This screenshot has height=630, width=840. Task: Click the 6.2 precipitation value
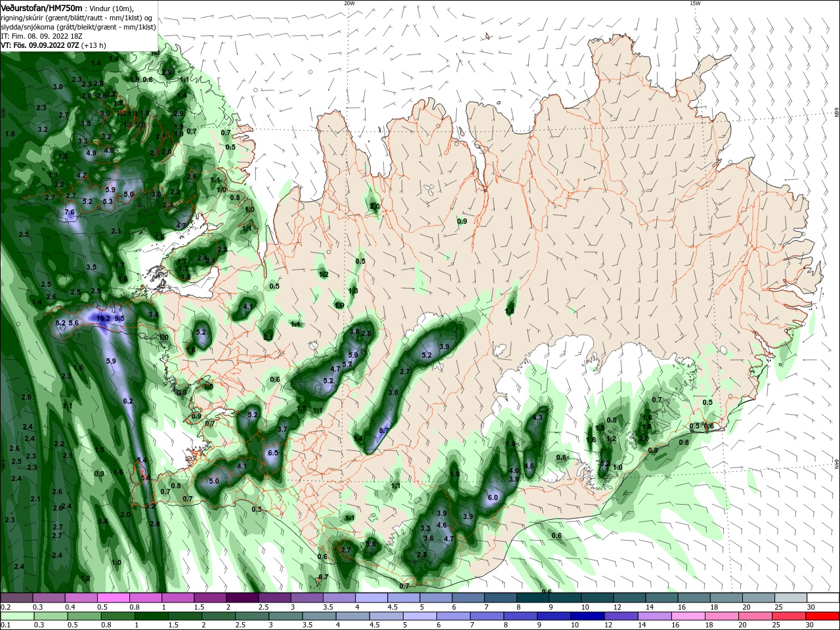pos(128,401)
